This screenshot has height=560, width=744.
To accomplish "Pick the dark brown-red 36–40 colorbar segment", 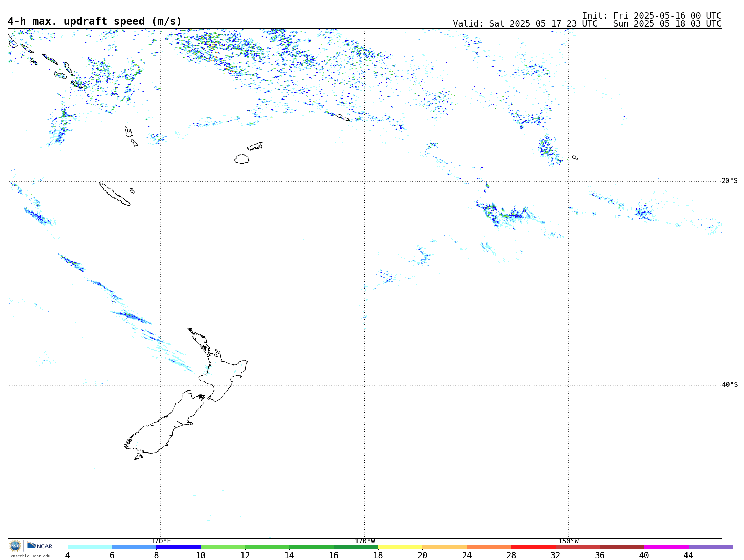I will [x=622, y=547].
